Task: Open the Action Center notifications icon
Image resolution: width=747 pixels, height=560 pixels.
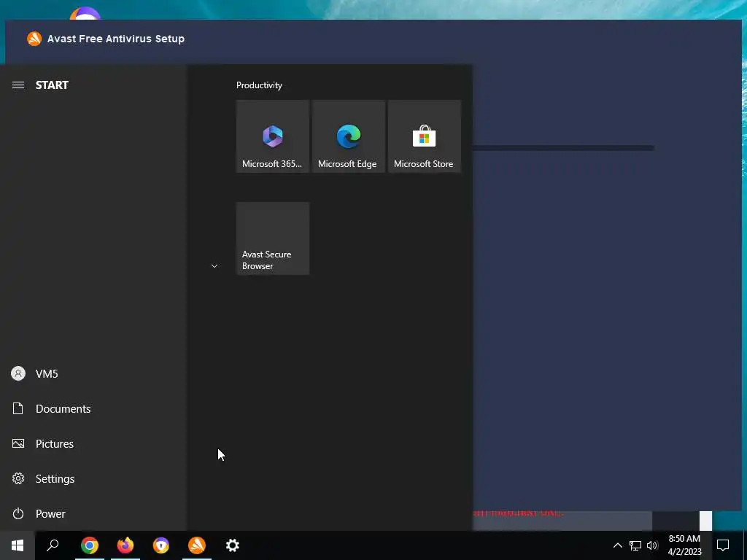Action: coord(723,545)
